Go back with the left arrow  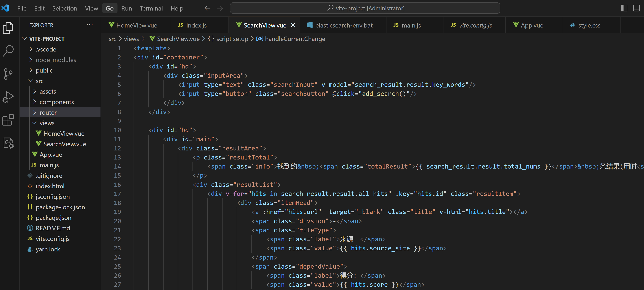tap(207, 8)
